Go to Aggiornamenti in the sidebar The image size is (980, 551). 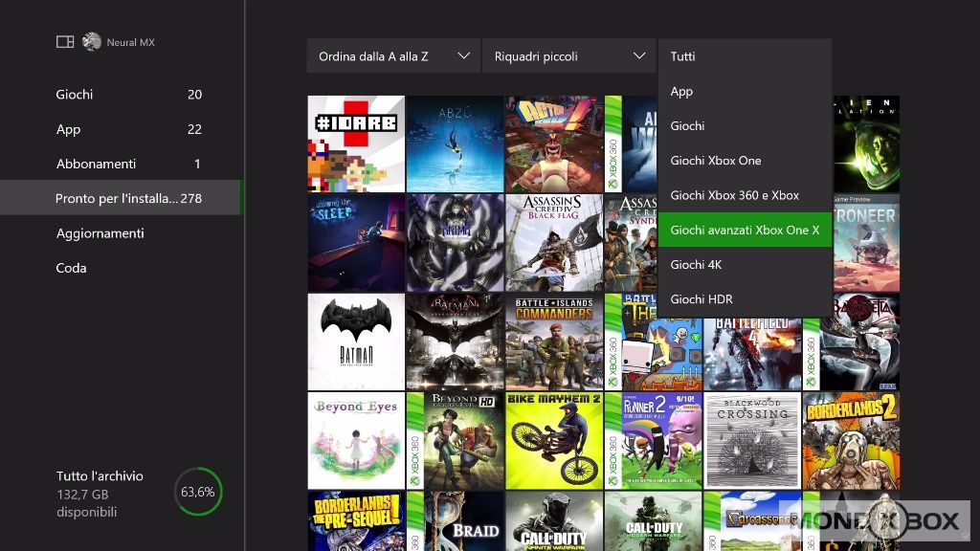[100, 233]
